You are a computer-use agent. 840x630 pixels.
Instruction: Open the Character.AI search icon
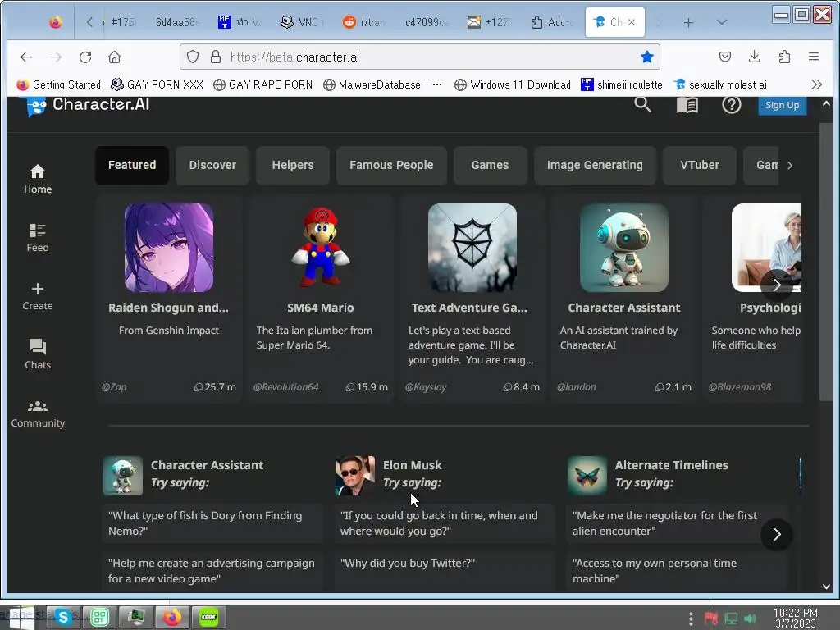642,104
